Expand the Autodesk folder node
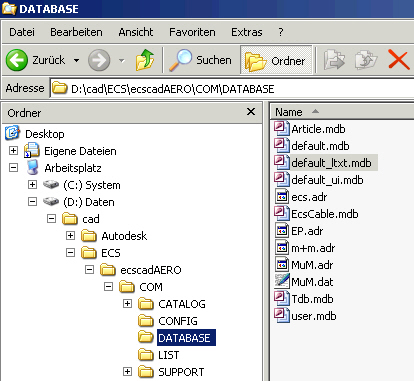The image size is (414, 381). click(70, 235)
